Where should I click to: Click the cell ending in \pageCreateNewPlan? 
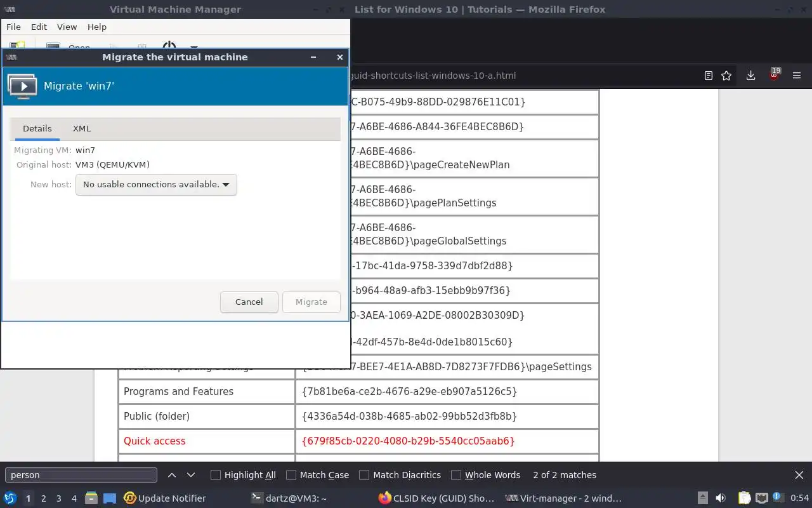474,158
